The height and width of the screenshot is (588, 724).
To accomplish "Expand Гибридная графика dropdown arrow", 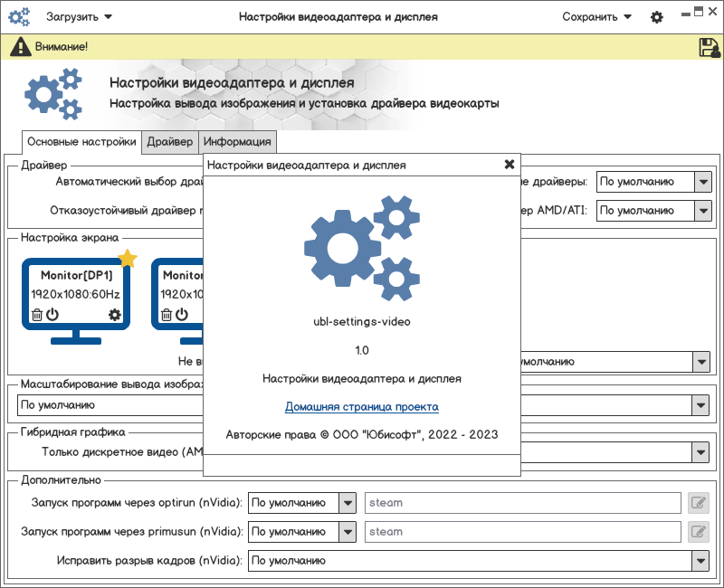I will (700, 452).
